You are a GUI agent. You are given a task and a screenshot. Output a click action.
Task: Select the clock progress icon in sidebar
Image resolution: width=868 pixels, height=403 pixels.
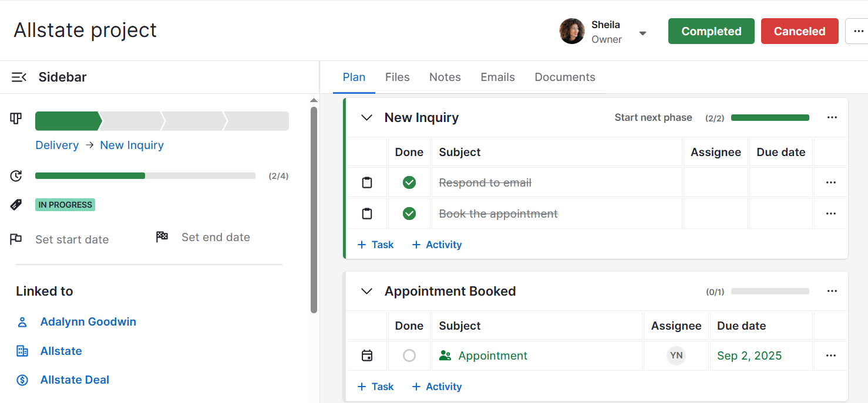click(x=16, y=176)
